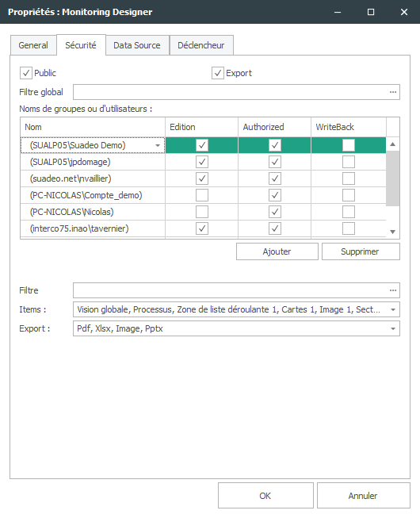Click the Authorized column header
420x518 pixels.
(x=274, y=127)
